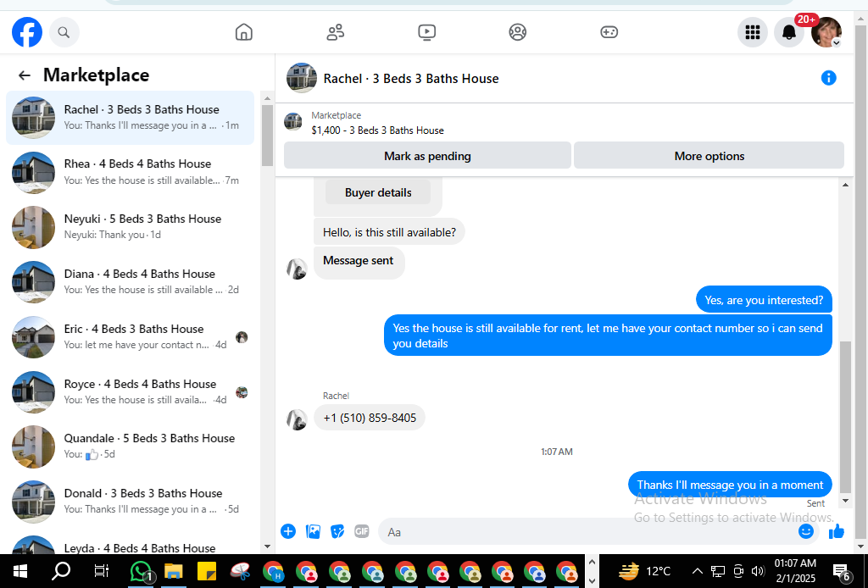Click 'Thanks I'll message you in a moment' bubble
Viewport: 868px width, 588px height.
[730, 485]
